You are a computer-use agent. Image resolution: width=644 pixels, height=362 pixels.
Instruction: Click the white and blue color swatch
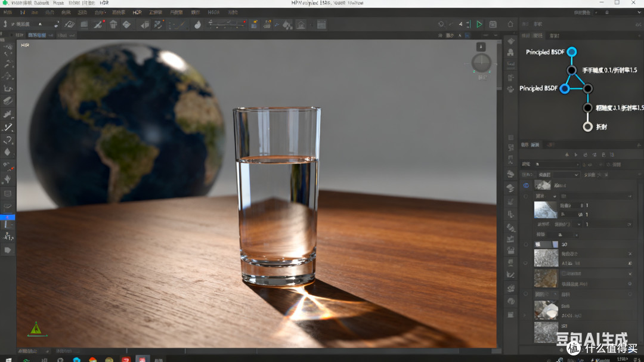[x=546, y=244]
